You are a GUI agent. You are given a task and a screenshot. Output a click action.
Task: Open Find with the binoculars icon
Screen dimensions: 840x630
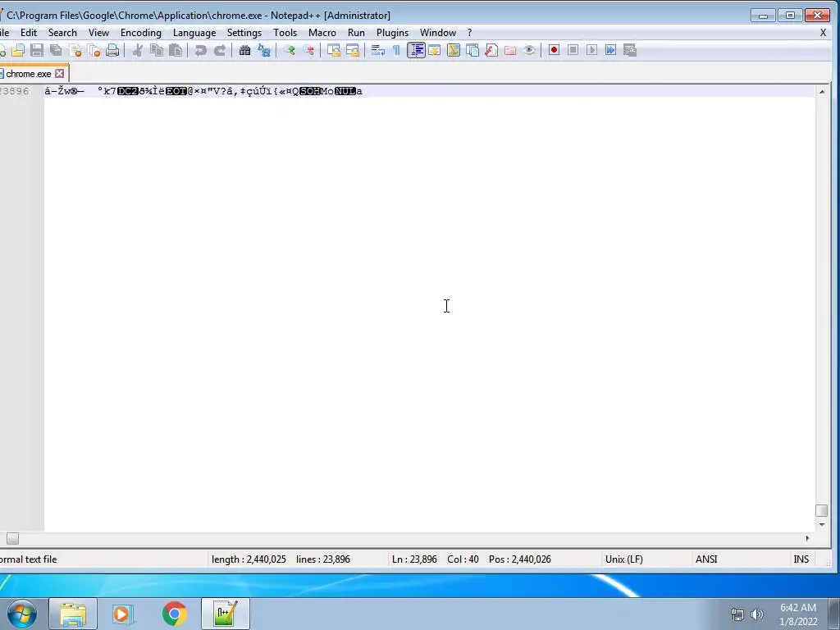tap(244, 50)
